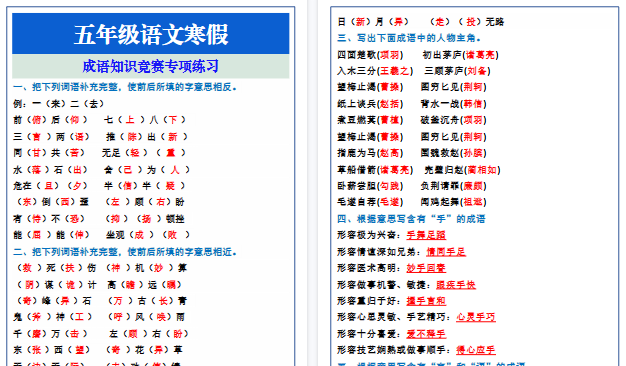This screenshot has height=366, width=626.
Task: Select the underlined answer '爱不释手'
Action: [x=426, y=334]
